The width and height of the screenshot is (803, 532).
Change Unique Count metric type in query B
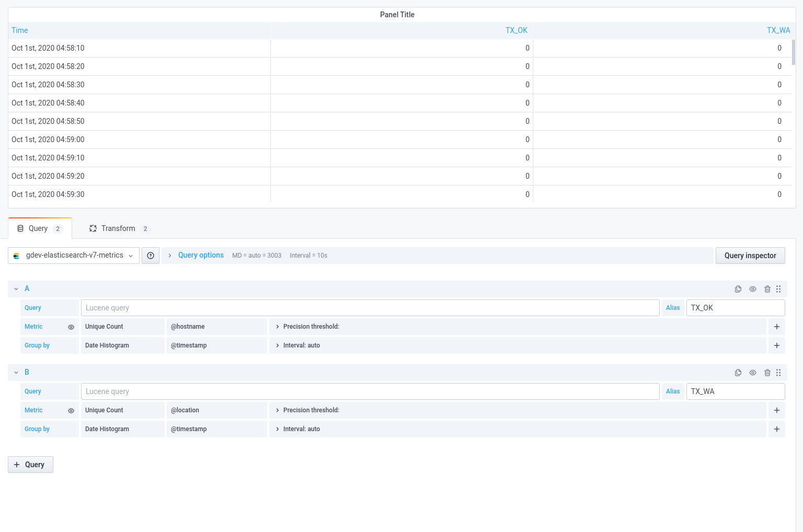click(123, 410)
